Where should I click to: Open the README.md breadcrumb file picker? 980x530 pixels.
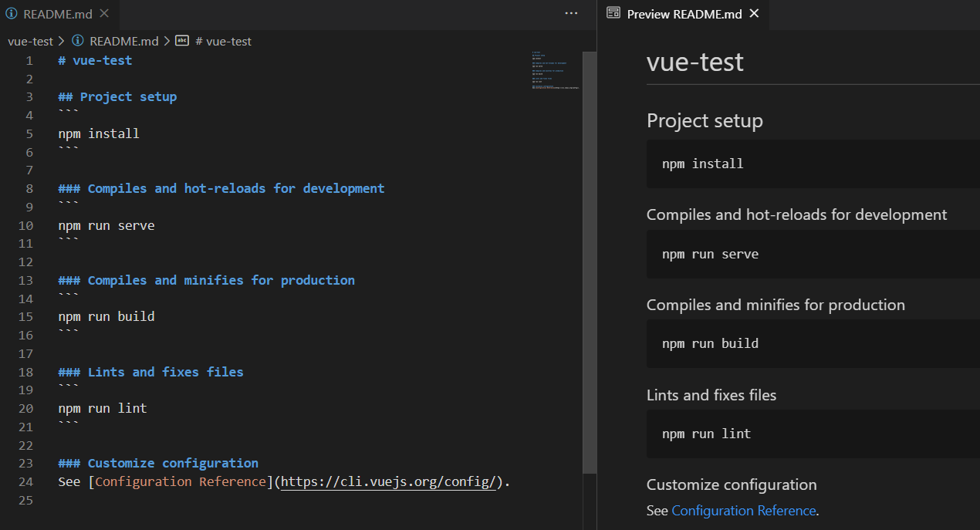click(x=123, y=42)
